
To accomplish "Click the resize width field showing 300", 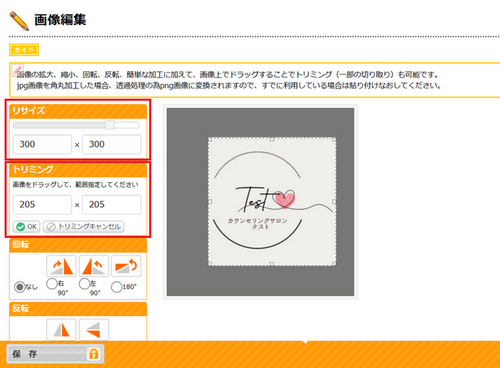I will pos(42,144).
